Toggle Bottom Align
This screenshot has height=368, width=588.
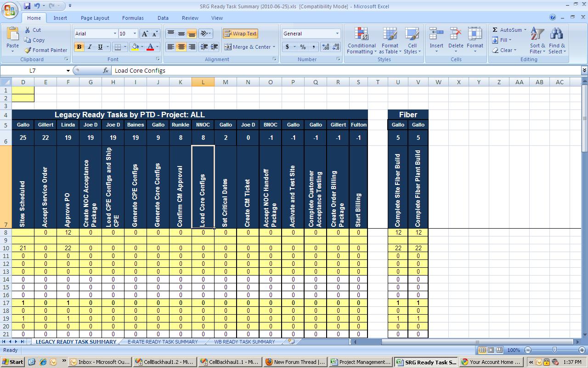(192, 34)
